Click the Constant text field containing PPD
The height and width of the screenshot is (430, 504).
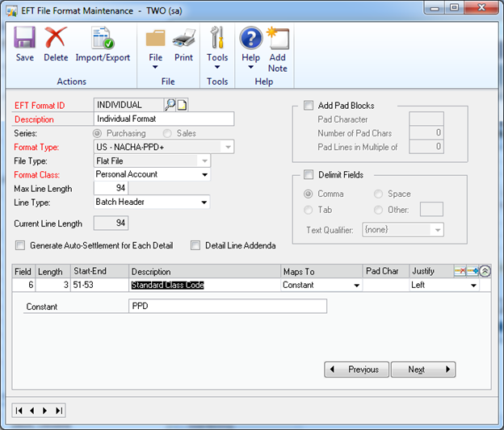coord(239,307)
